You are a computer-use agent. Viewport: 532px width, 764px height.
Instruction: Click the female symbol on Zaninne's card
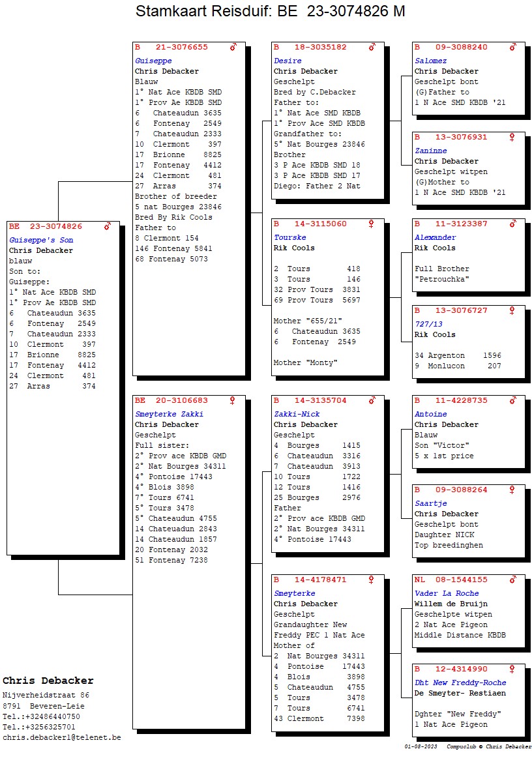[513, 137]
